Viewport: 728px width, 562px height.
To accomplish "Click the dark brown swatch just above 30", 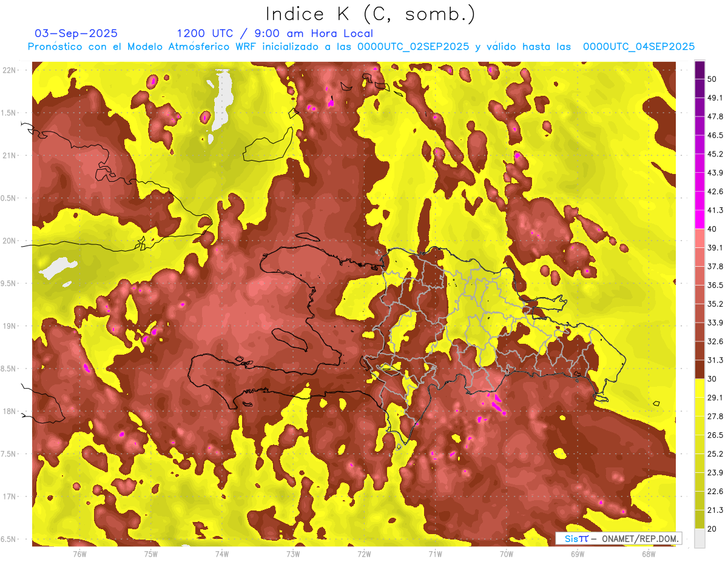I will coord(700,369).
